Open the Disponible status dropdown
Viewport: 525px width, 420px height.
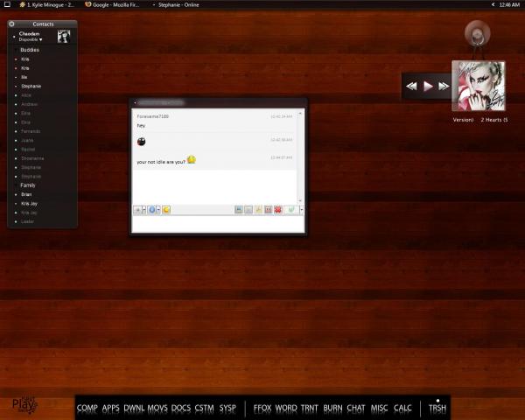coord(31,39)
